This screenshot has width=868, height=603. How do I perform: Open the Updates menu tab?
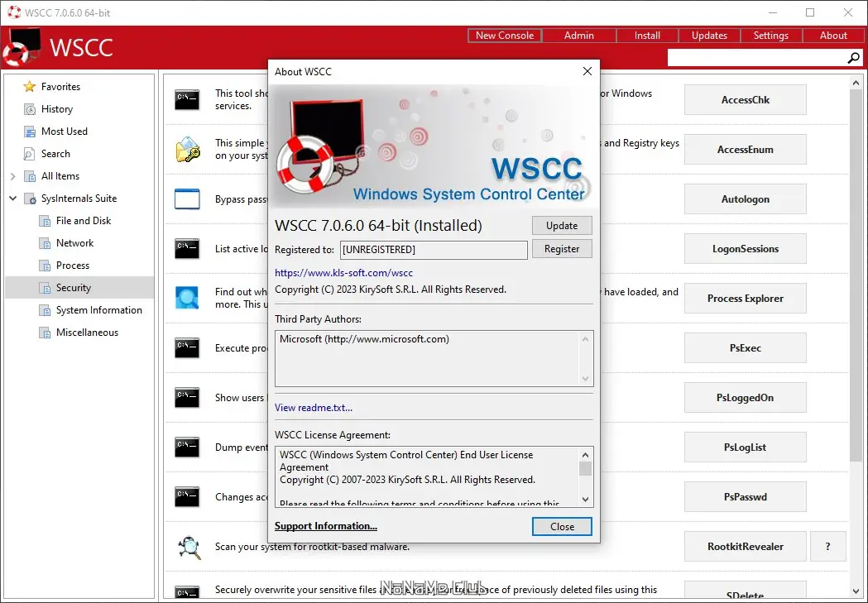tap(709, 36)
